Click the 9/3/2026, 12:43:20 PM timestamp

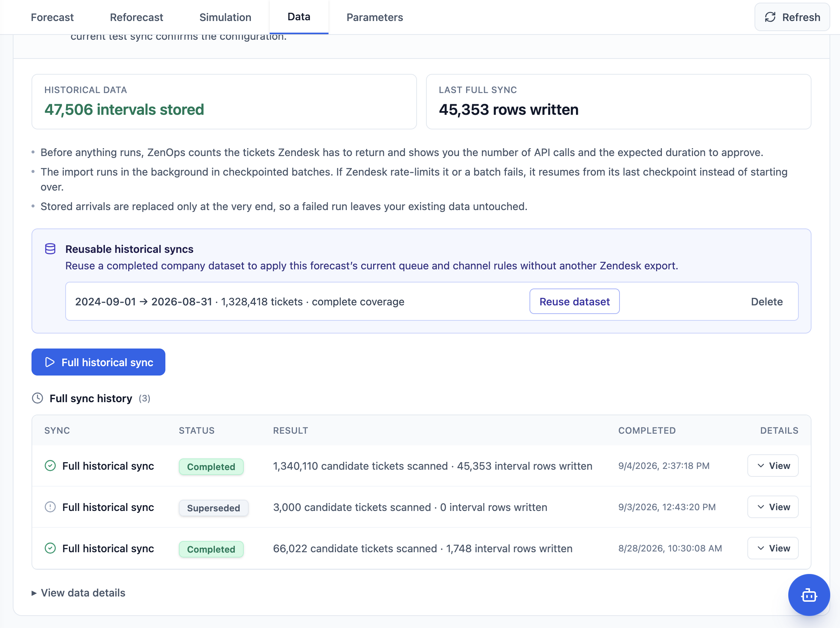click(667, 507)
